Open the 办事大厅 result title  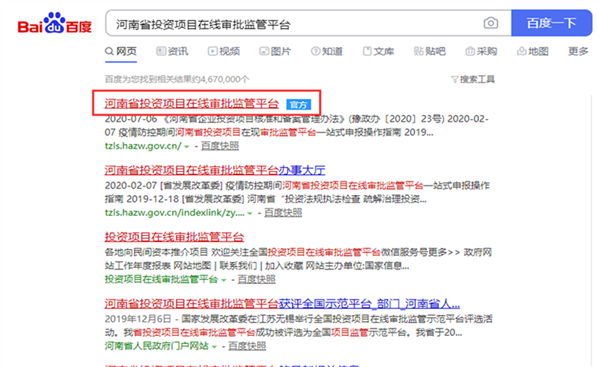215,170
